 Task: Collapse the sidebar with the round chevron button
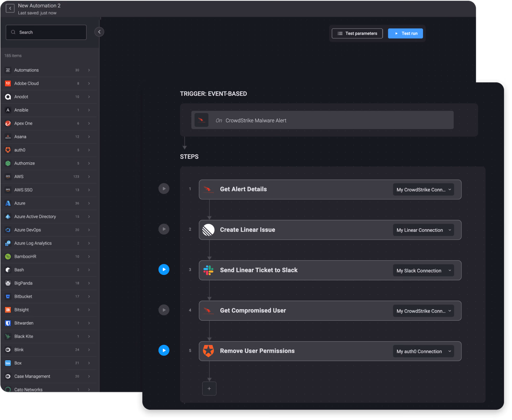[99, 32]
